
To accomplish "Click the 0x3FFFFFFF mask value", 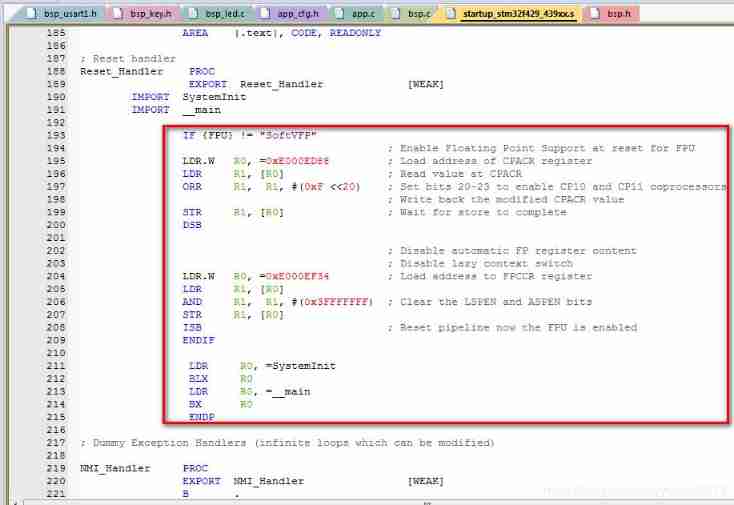I will click(x=333, y=302).
